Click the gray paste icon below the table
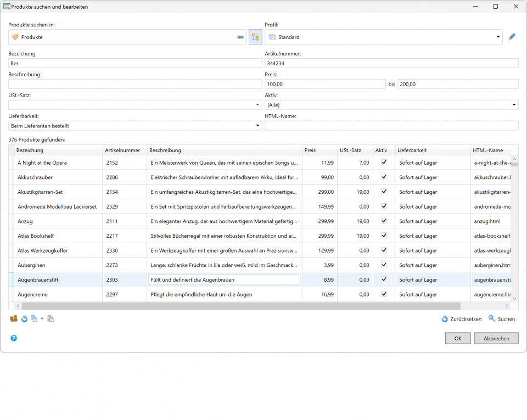This screenshot has height=420, width=527. 51,318
